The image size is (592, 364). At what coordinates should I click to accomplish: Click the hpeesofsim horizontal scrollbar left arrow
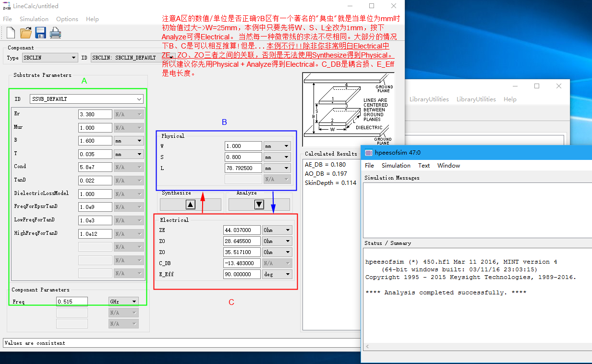pos(368,346)
